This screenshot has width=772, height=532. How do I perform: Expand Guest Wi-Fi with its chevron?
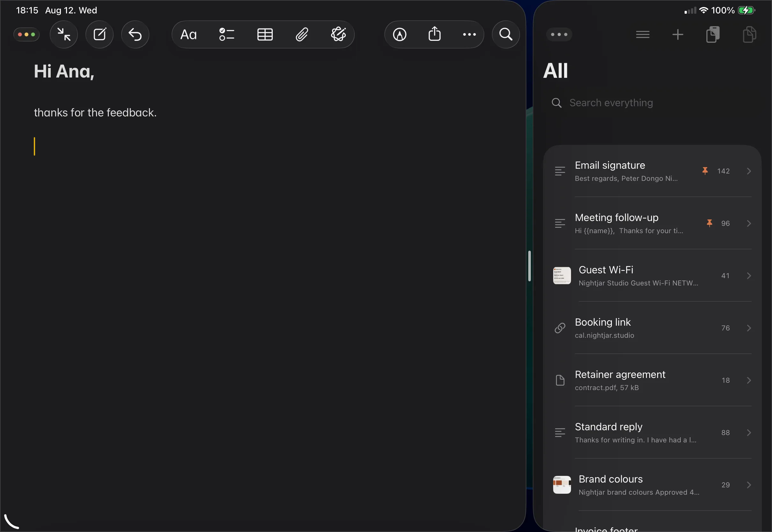[749, 276]
